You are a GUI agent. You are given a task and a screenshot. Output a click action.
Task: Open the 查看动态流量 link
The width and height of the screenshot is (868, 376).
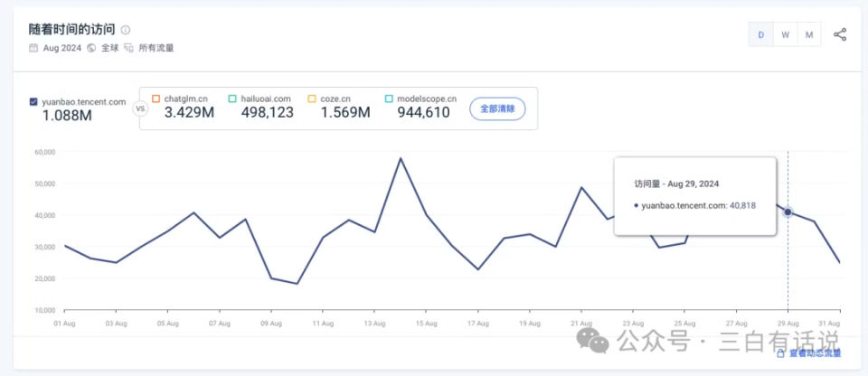point(814,354)
